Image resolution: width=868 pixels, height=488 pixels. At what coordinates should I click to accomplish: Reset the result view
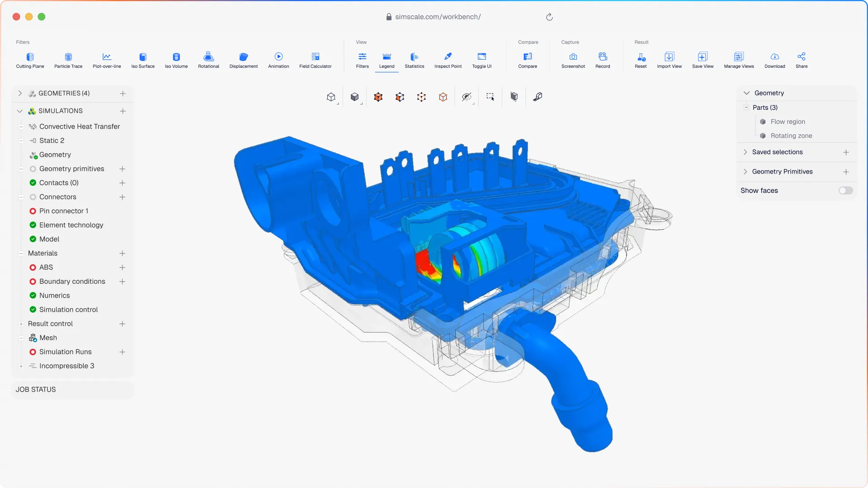pos(641,60)
